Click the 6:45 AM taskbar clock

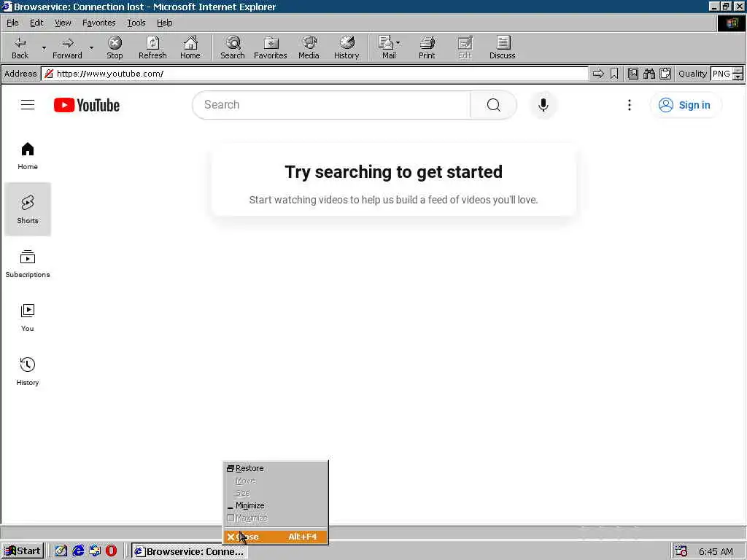[x=716, y=551]
